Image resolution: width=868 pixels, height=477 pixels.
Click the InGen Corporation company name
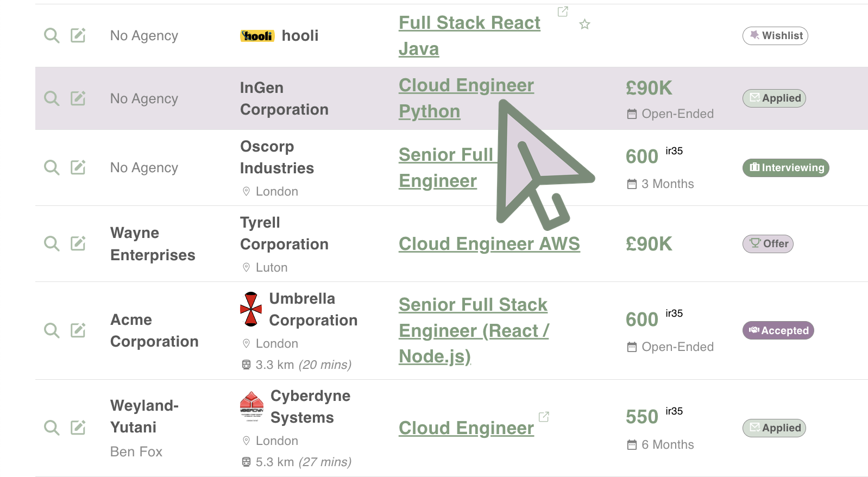coord(284,98)
